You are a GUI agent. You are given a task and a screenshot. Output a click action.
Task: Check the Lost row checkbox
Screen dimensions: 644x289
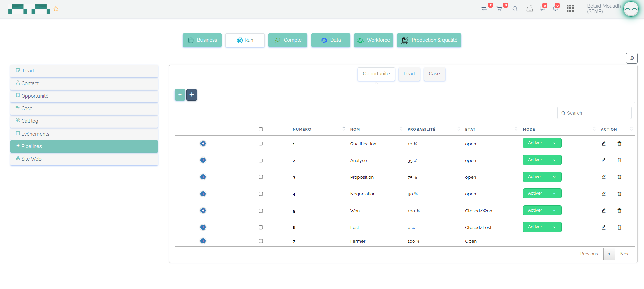pyautogui.click(x=261, y=227)
